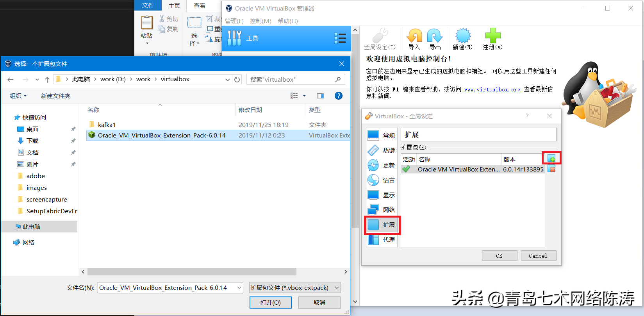The width and height of the screenshot is (644, 316).
Task: Toggle the preview pane icon
Action: click(321, 96)
